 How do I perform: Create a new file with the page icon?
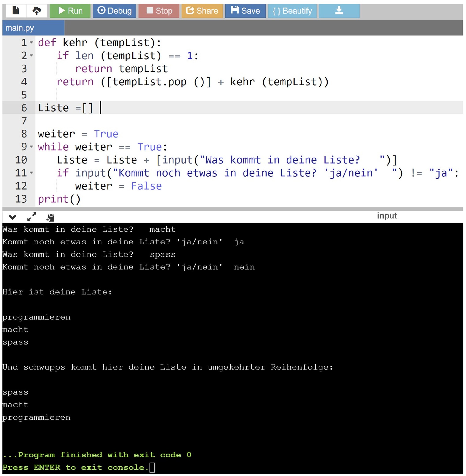click(16, 11)
